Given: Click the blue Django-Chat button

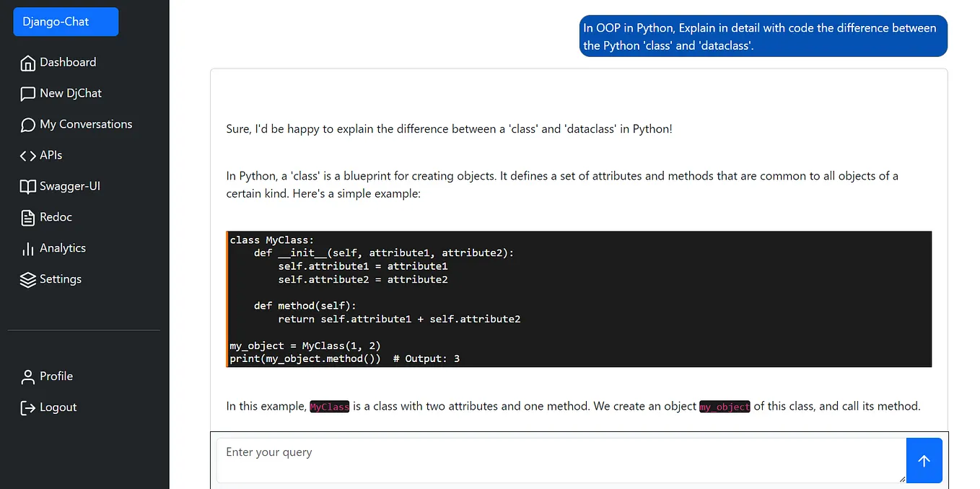Looking at the screenshot, I should [x=65, y=22].
